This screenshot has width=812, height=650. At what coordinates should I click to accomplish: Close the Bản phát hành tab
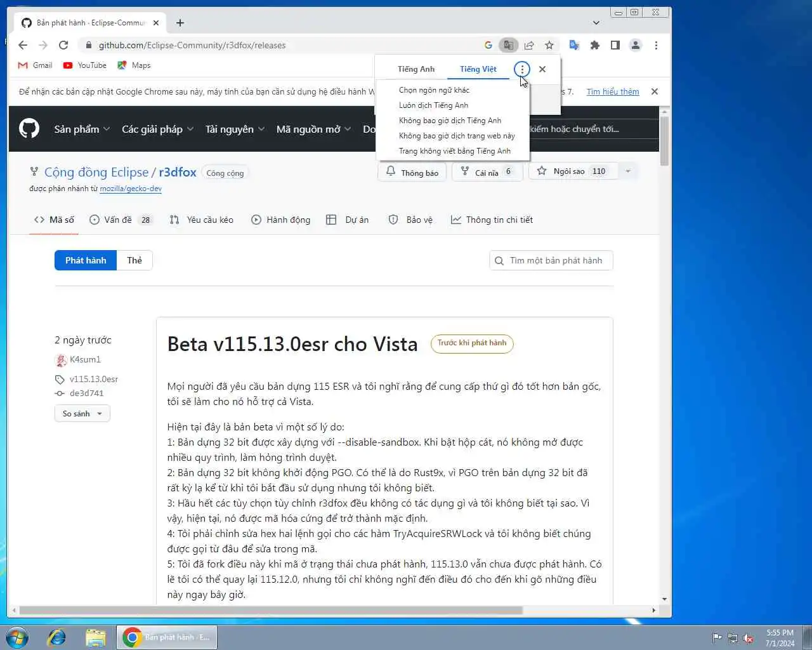point(156,23)
